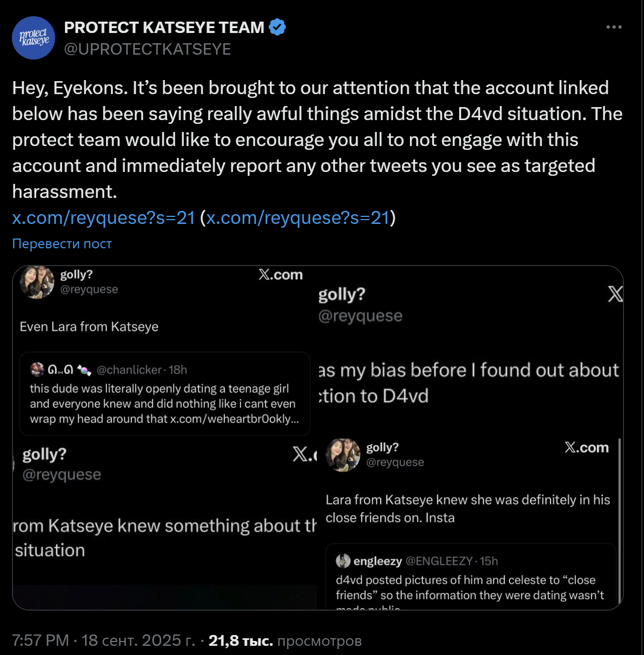644x655 pixels.
Task: Click the X.com logo in top-left screenshot
Action: 280,275
